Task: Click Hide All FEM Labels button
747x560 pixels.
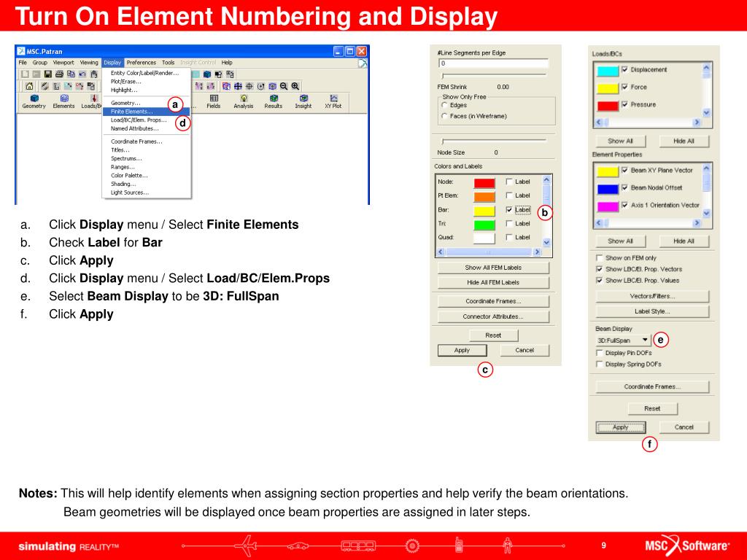Action: (x=493, y=282)
